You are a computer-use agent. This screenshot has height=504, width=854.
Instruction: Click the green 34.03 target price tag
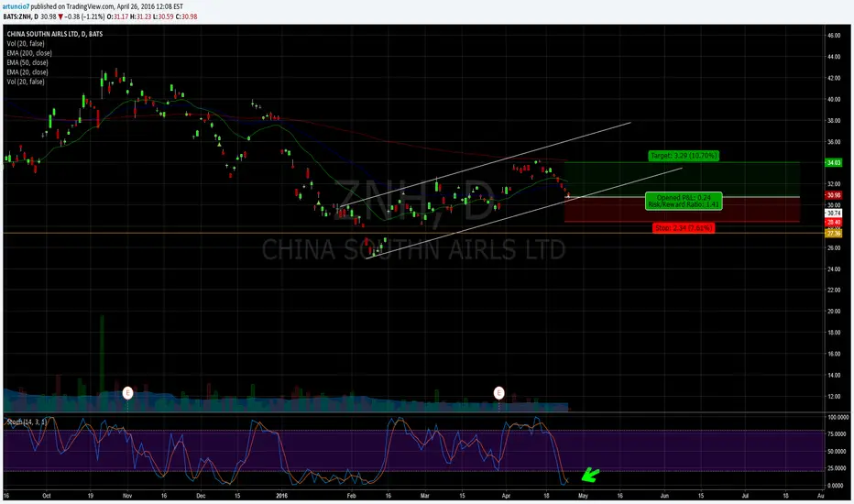[x=833, y=162]
